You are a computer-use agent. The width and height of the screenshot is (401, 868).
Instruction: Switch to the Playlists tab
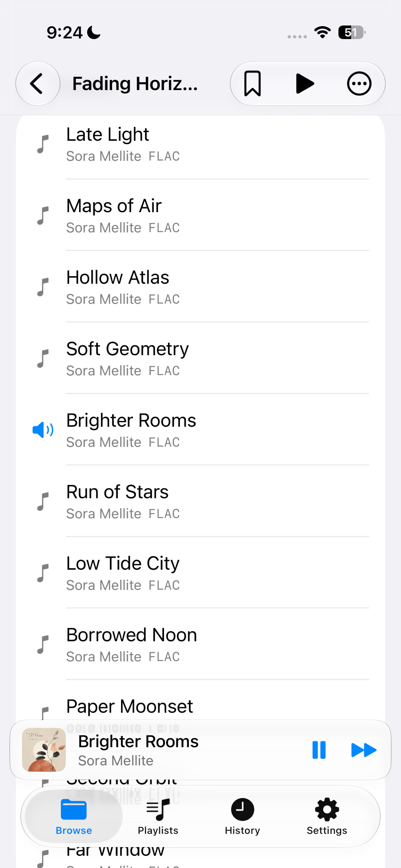pyautogui.click(x=158, y=816)
